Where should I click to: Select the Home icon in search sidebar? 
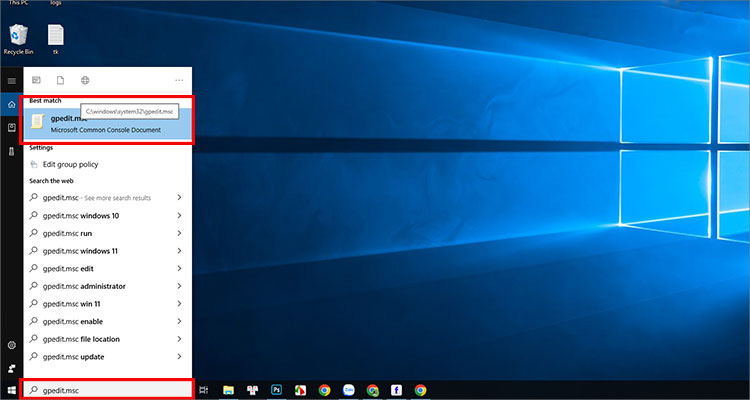[x=12, y=104]
